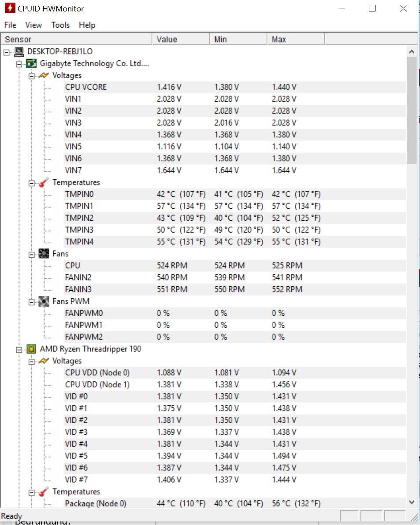Select the CPU VDD (Node 1) row
The height and width of the screenshot is (525, 420).
[235, 385]
